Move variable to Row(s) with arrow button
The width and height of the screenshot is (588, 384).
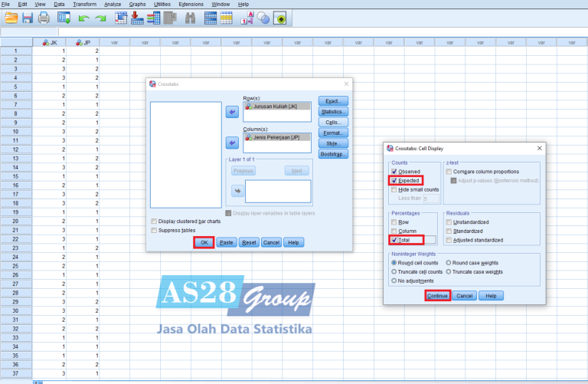click(x=232, y=112)
